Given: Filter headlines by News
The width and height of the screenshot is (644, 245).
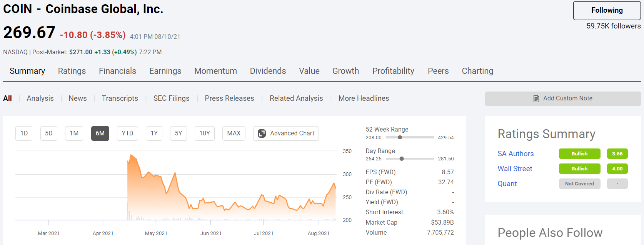Looking at the screenshot, I should [x=78, y=98].
